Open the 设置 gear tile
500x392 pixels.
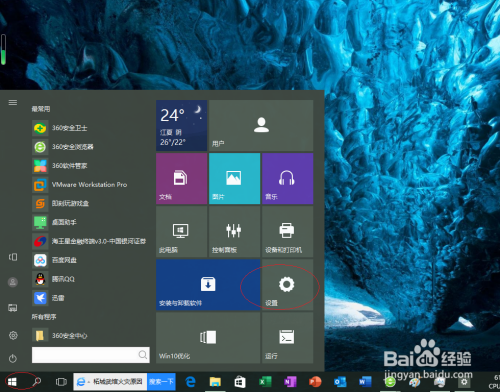pyautogui.click(x=288, y=285)
